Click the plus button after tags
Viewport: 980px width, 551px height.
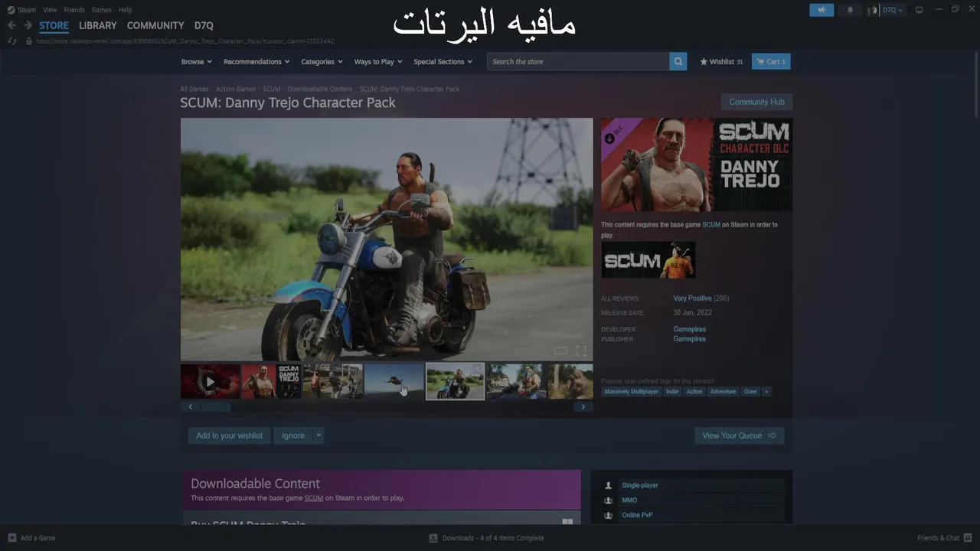[766, 392]
